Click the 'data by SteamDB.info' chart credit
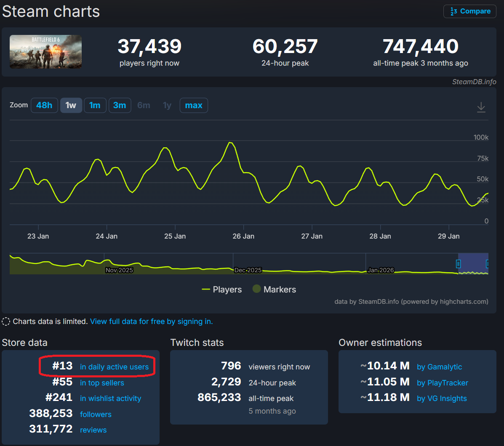The width and height of the screenshot is (504, 446). 411,302
